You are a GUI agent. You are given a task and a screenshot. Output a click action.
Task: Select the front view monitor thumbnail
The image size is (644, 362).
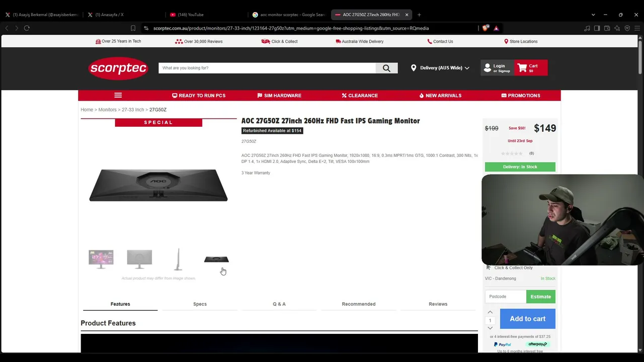click(x=101, y=259)
